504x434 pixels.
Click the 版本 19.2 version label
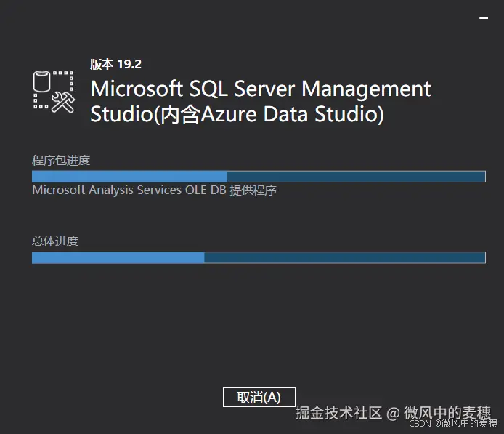point(110,64)
